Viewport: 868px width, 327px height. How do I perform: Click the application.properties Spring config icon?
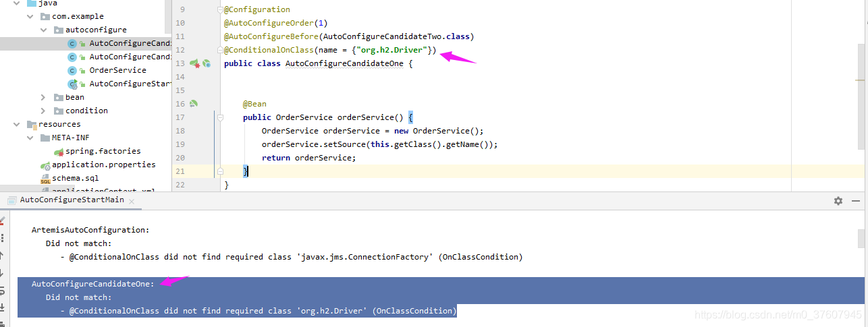pyautogui.click(x=45, y=165)
